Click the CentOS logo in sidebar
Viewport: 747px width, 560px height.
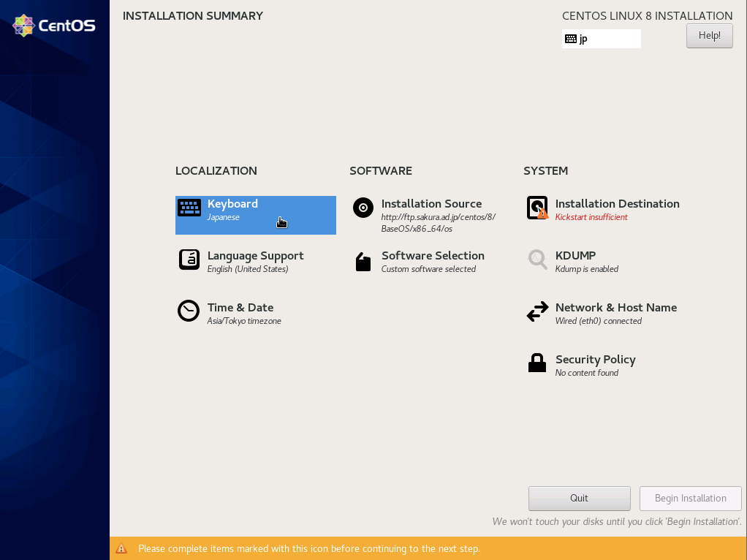(x=54, y=26)
